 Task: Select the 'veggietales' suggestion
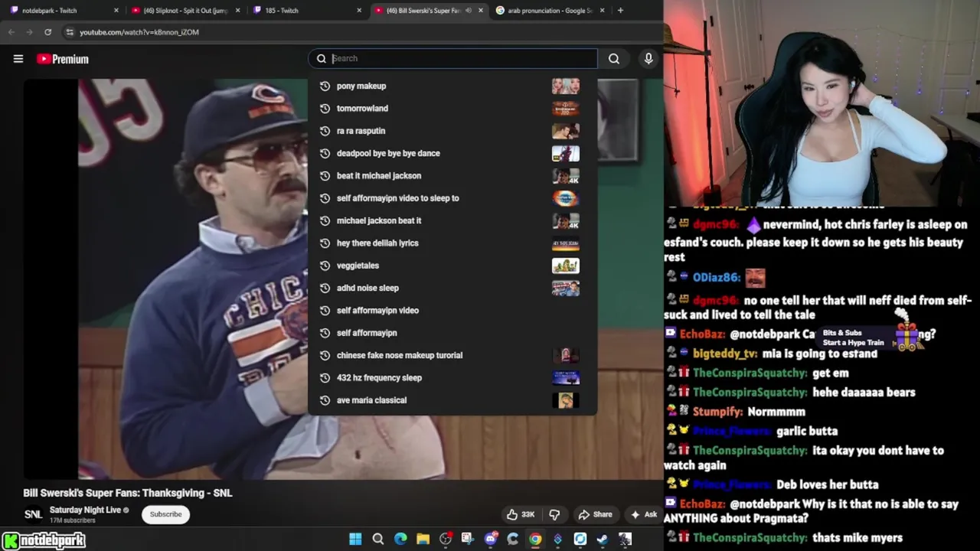coord(452,266)
